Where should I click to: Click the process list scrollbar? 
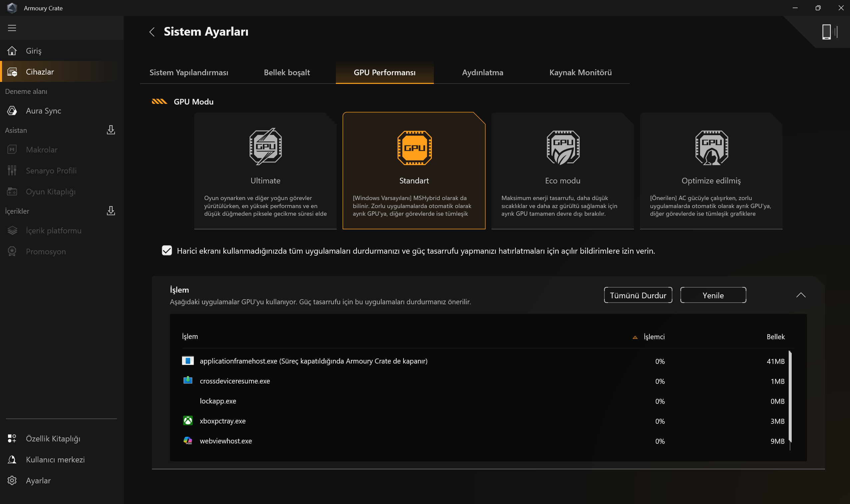point(790,396)
